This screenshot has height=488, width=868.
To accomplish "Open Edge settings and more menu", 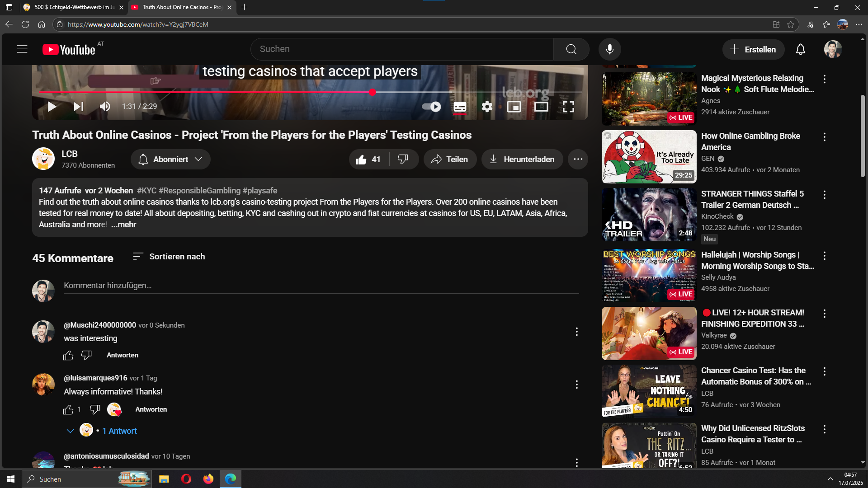I will [x=859, y=24].
